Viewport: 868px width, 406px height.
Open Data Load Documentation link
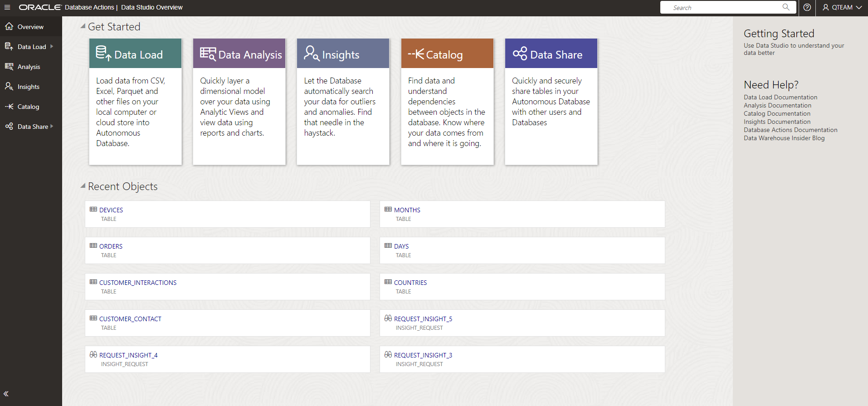tap(780, 97)
